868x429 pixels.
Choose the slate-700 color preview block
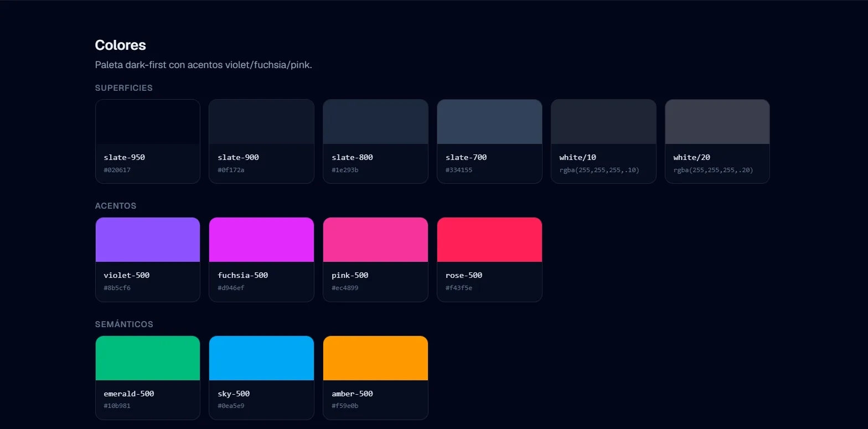[489, 122]
